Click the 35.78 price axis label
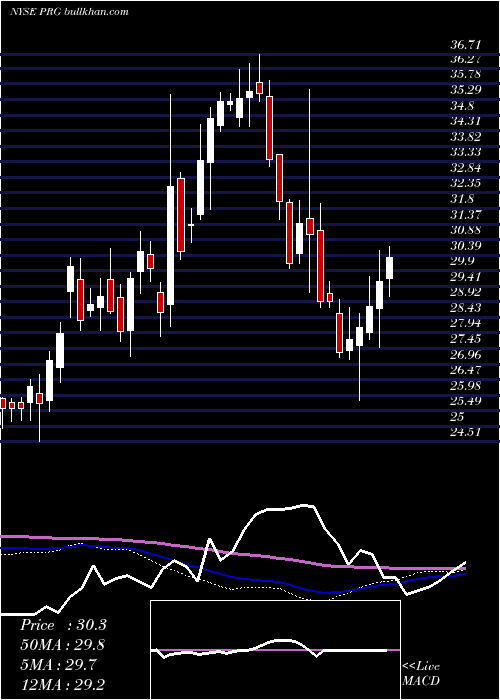This screenshot has width=500, height=700. pyautogui.click(x=466, y=74)
